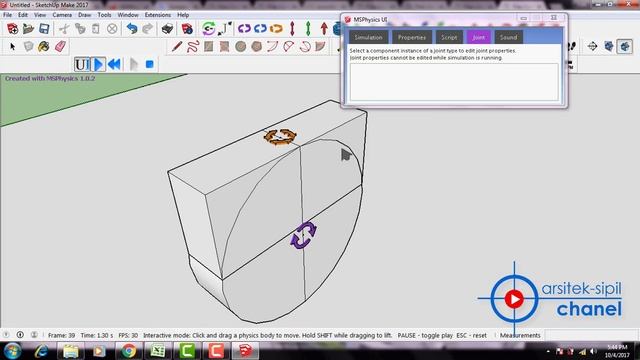Open the Window menu
This screenshot has height=360, width=640.
[x=128, y=15]
